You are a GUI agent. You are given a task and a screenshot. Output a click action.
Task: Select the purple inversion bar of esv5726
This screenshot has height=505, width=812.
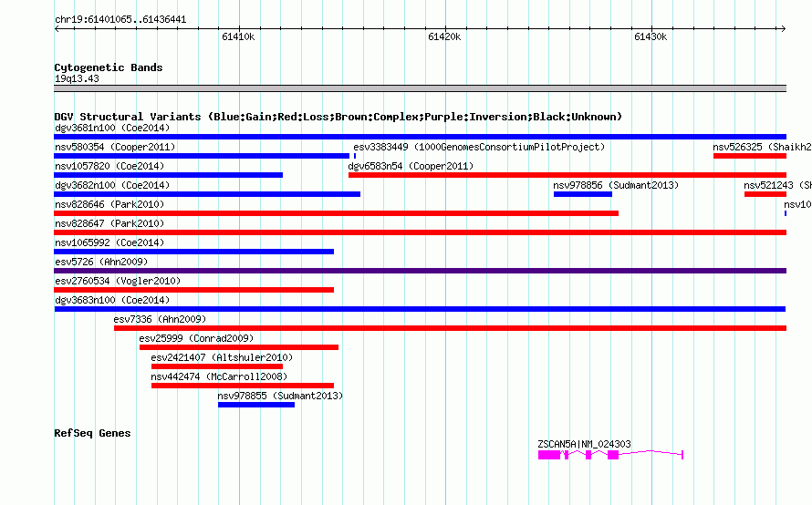point(420,271)
